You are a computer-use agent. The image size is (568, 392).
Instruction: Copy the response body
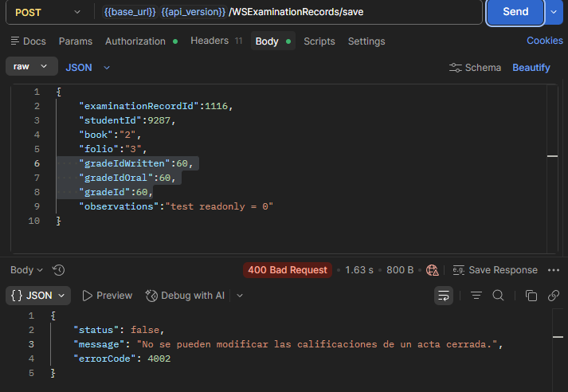tap(531, 296)
